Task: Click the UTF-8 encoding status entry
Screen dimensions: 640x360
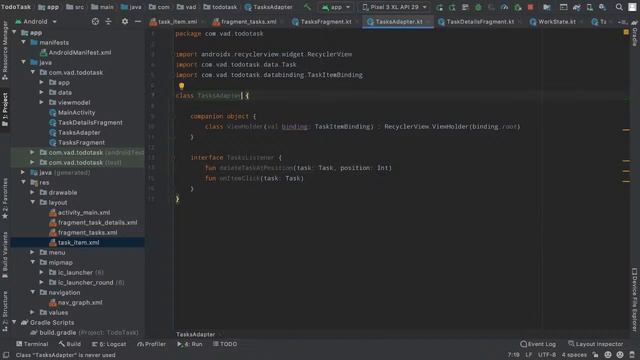Action: 547,355
